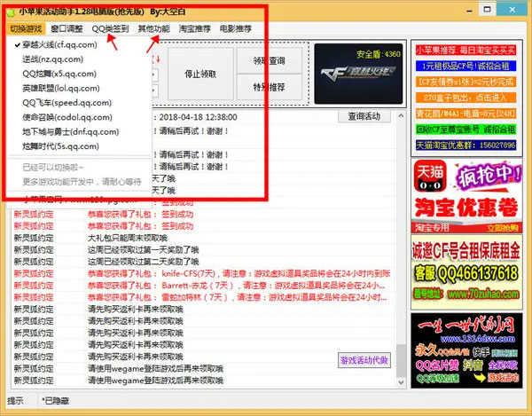Click the log list scroll-up arrow
This screenshot has width=532, height=416.
401,116
